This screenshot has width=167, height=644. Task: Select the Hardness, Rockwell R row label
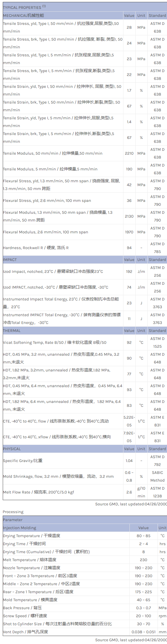click(x=36, y=248)
